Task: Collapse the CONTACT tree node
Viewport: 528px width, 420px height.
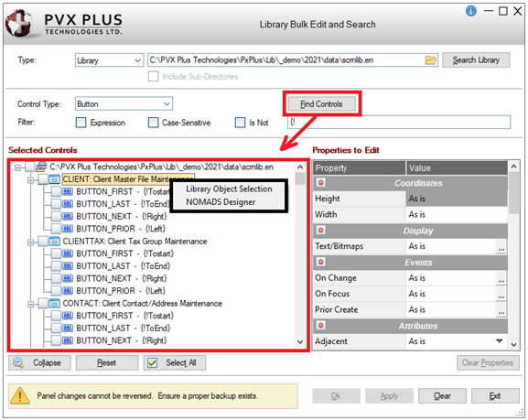Action: [30, 304]
